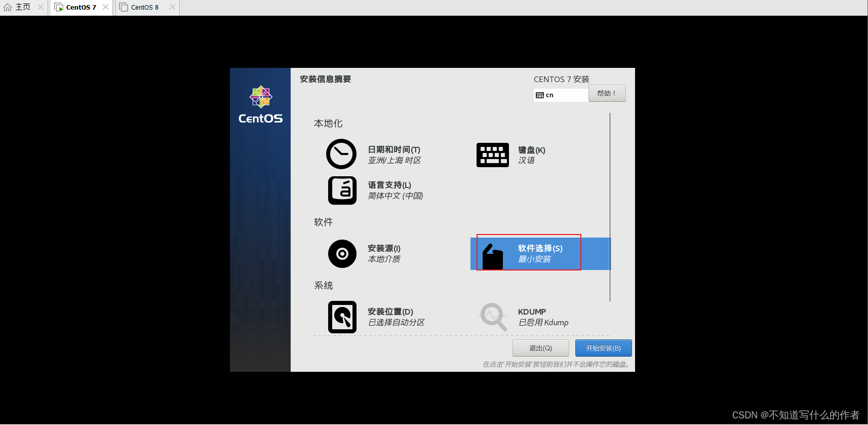Open the Language Support icon
The height and width of the screenshot is (425, 868).
point(342,190)
